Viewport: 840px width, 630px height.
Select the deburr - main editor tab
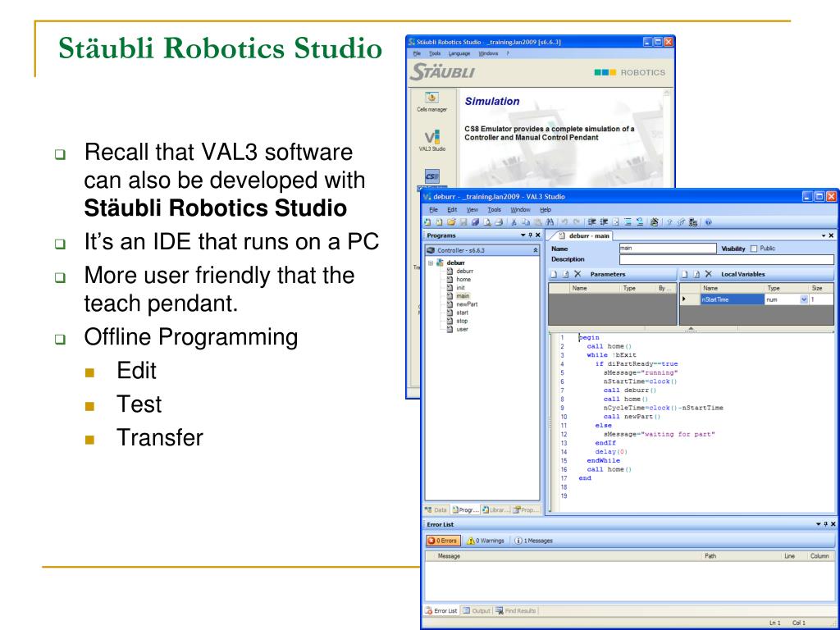(584, 235)
